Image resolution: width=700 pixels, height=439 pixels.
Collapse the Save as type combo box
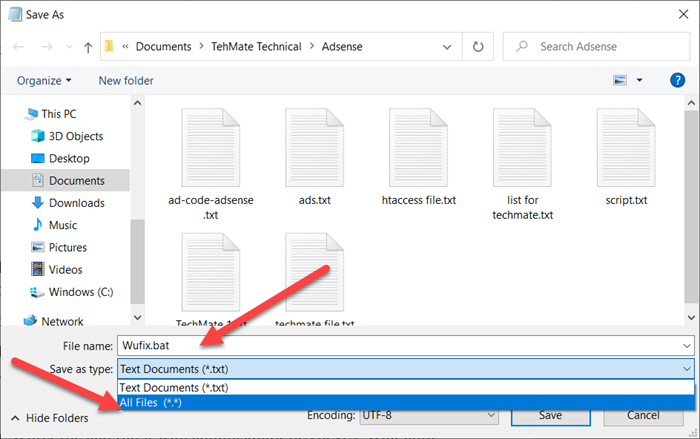[x=687, y=369]
